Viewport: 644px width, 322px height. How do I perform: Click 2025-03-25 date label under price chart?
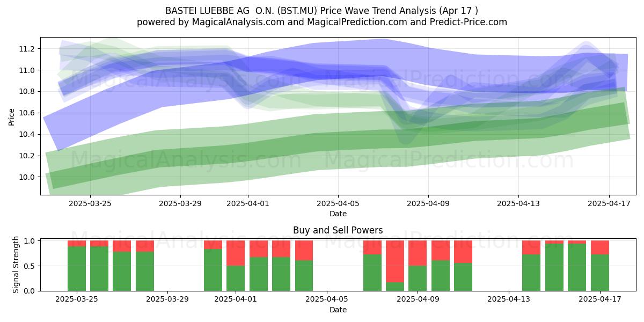pos(90,203)
